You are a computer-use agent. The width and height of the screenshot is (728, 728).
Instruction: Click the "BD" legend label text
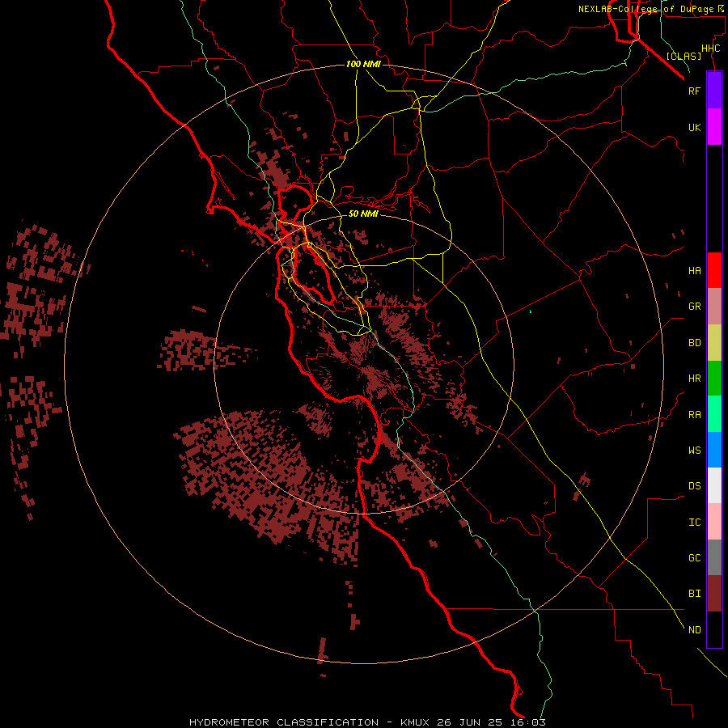pyautogui.click(x=694, y=343)
